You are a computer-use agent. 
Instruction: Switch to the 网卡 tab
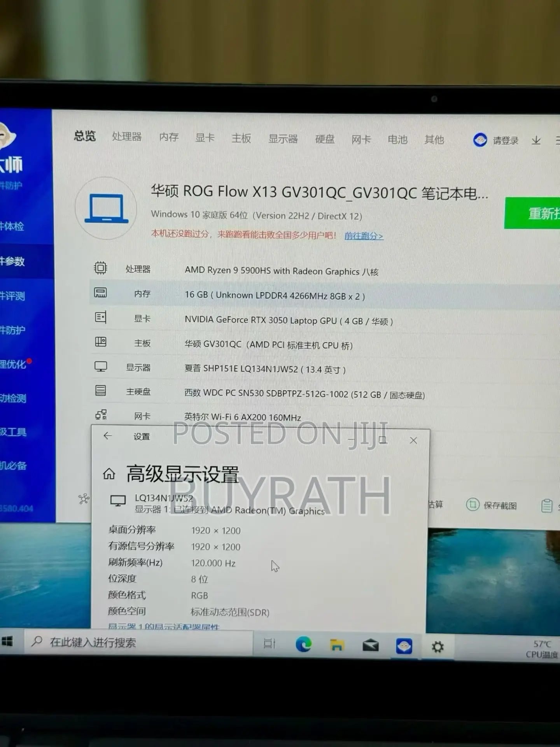click(x=361, y=139)
